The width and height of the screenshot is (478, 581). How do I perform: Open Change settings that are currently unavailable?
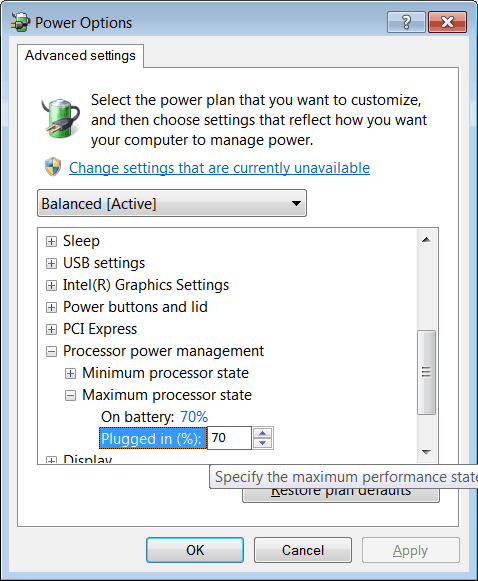tap(219, 168)
